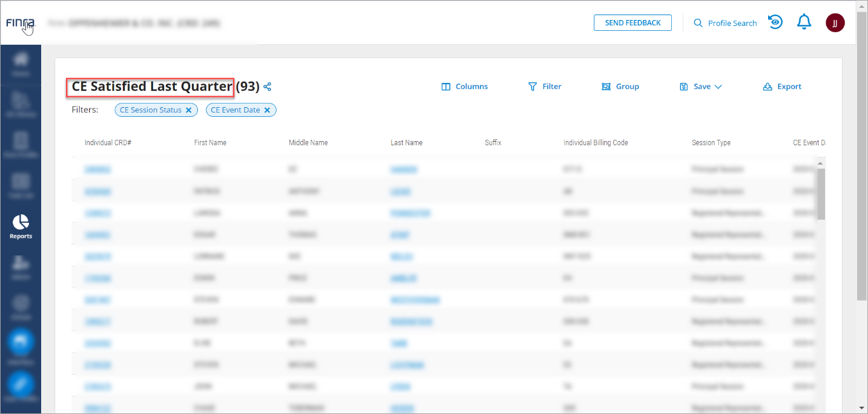Click the Session Type column header
The width and height of the screenshot is (868, 414).
pyautogui.click(x=711, y=143)
